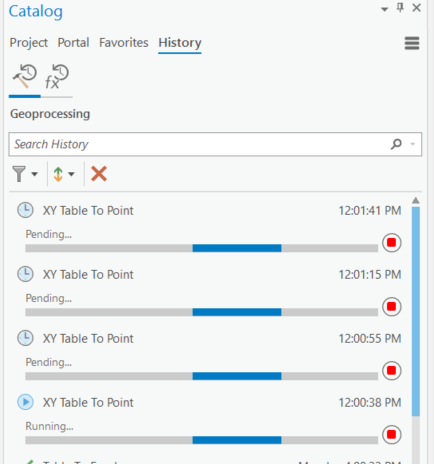The height and width of the screenshot is (464, 434).
Task: Expand the search options dropdown arrow
Action: [x=413, y=144]
